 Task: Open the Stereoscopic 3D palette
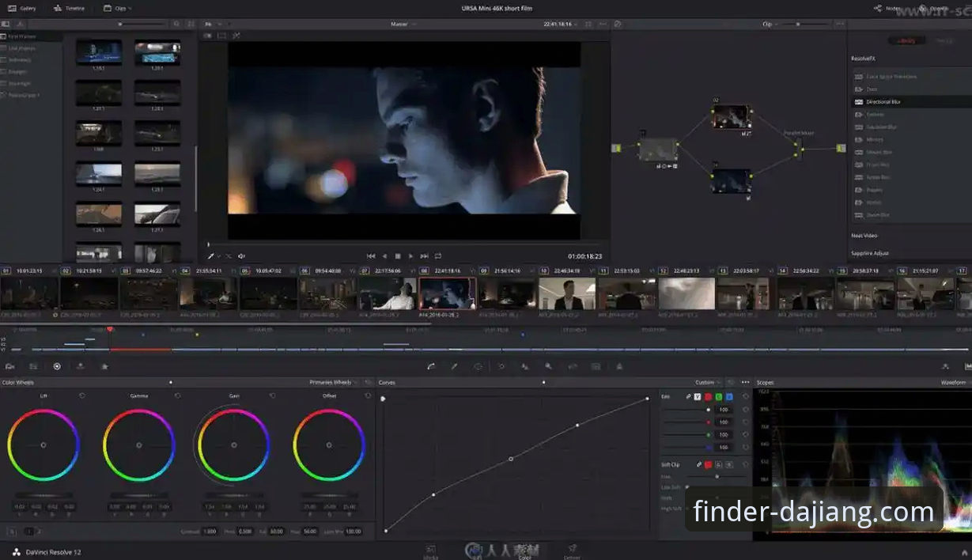coord(596,366)
